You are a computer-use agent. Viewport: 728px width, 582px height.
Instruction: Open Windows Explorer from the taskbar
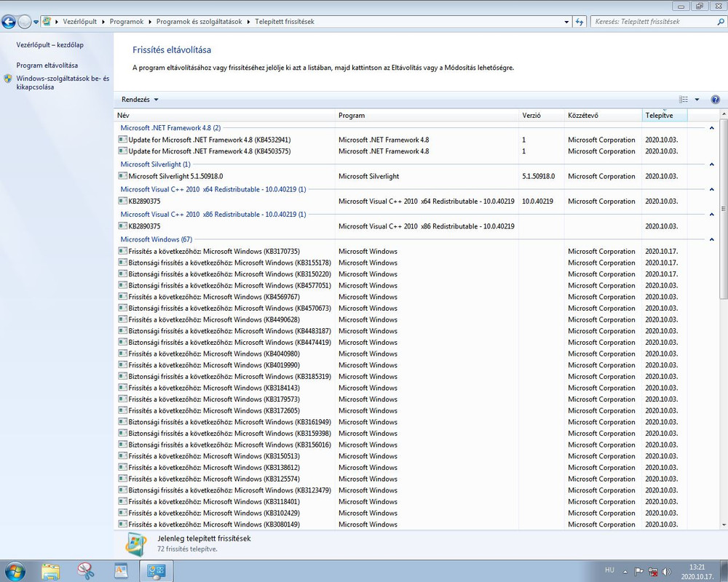(x=50, y=571)
